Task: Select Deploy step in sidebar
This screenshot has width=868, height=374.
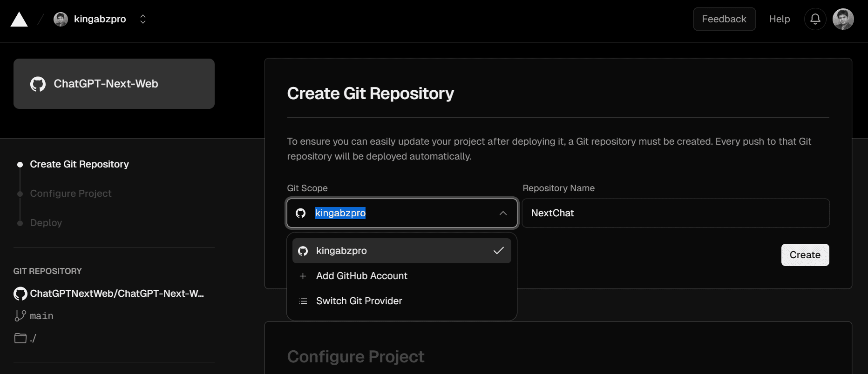Action: [x=46, y=223]
